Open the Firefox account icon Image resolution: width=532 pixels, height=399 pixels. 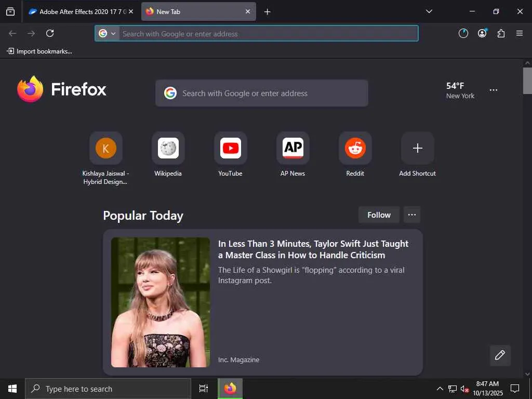[482, 33]
